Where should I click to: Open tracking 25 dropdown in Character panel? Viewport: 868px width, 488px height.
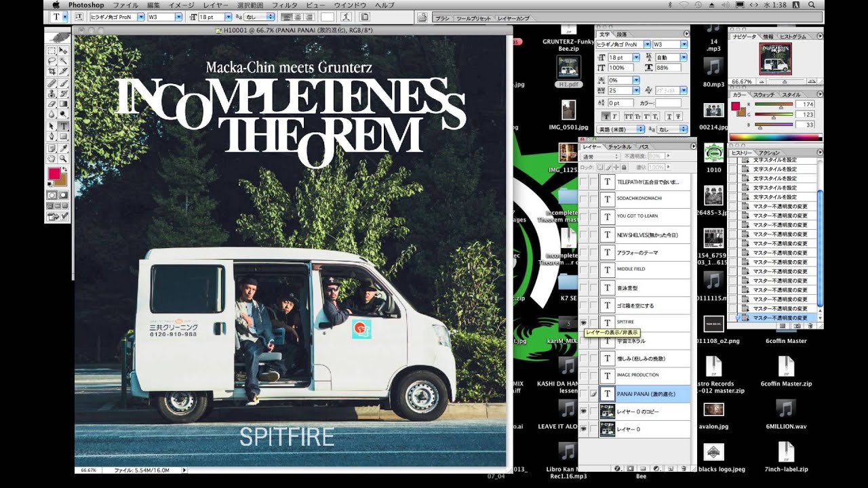coord(635,90)
